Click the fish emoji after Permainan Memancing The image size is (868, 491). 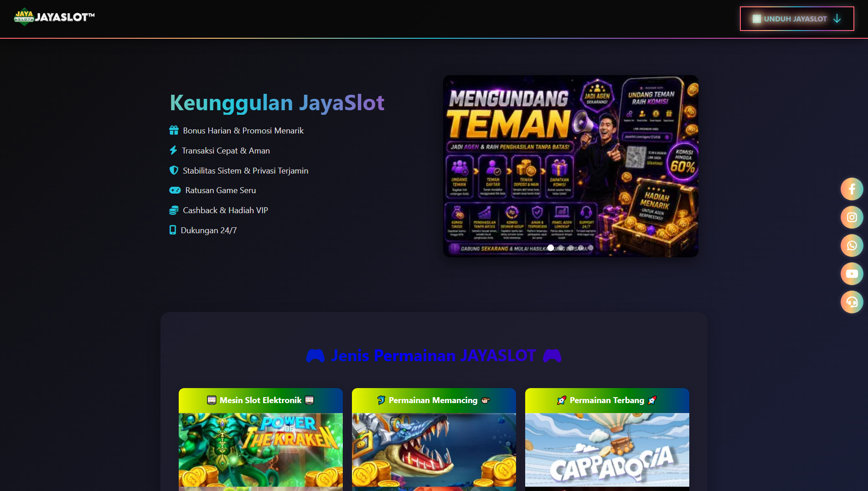(x=486, y=400)
